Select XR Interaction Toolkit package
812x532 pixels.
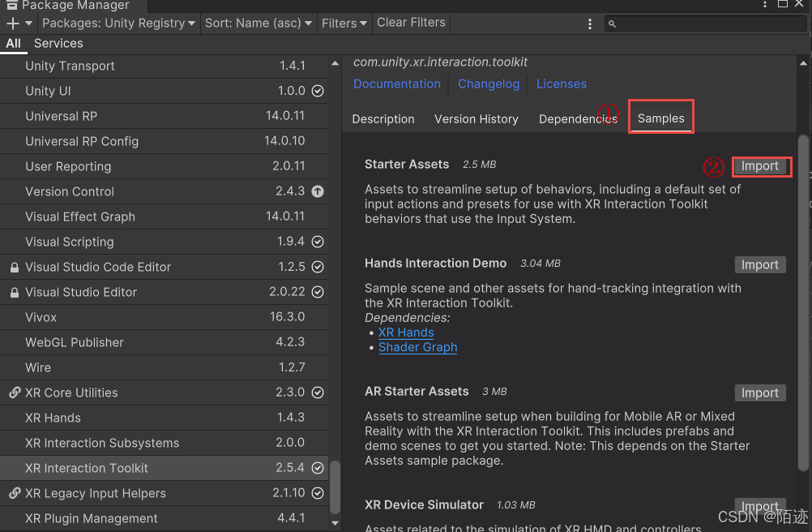(x=165, y=468)
